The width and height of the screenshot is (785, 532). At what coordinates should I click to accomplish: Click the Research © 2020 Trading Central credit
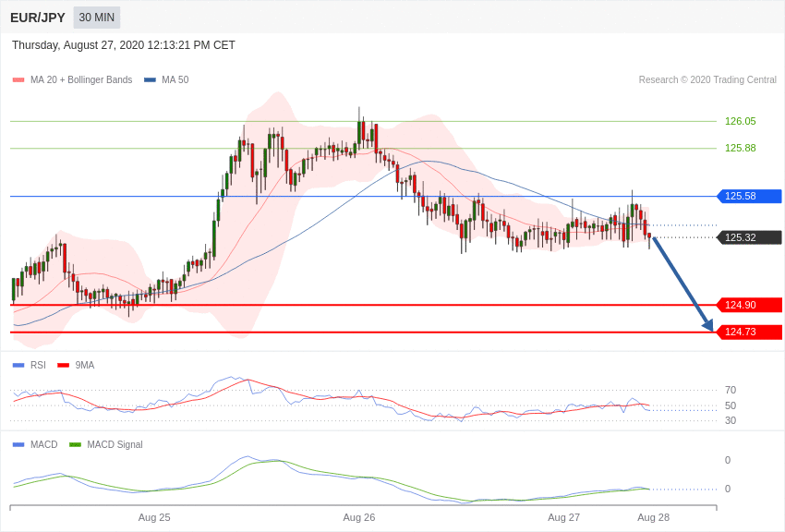pyautogui.click(x=707, y=79)
